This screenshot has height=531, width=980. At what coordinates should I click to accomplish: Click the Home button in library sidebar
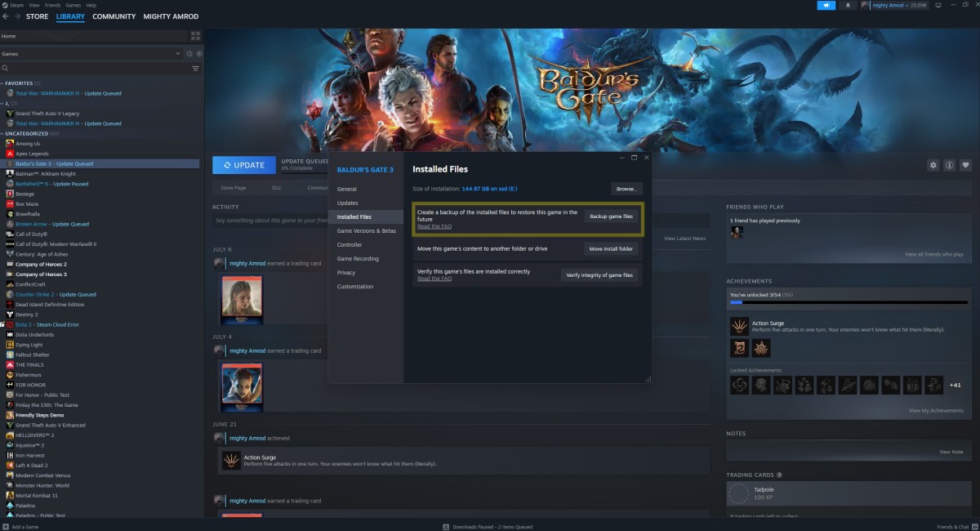(x=94, y=36)
